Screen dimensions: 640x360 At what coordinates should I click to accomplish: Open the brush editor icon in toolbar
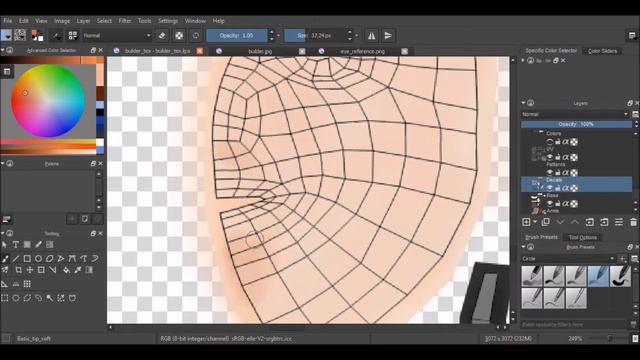[56, 36]
